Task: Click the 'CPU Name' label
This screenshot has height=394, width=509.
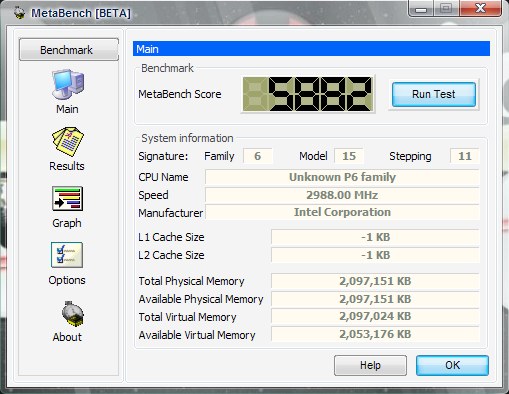Action: coord(163,177)
